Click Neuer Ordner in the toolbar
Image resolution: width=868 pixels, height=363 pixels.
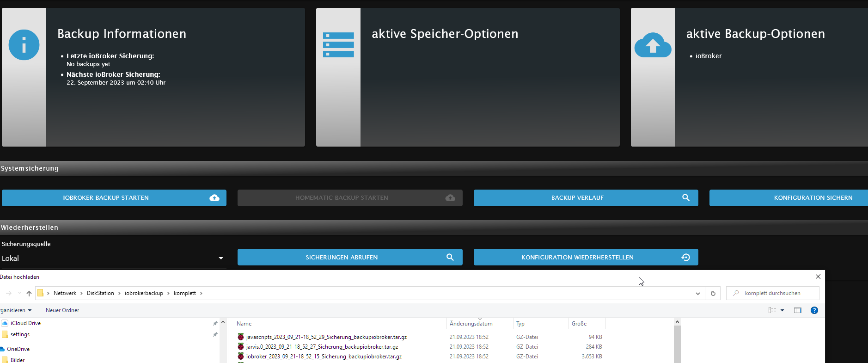[62, 310]
